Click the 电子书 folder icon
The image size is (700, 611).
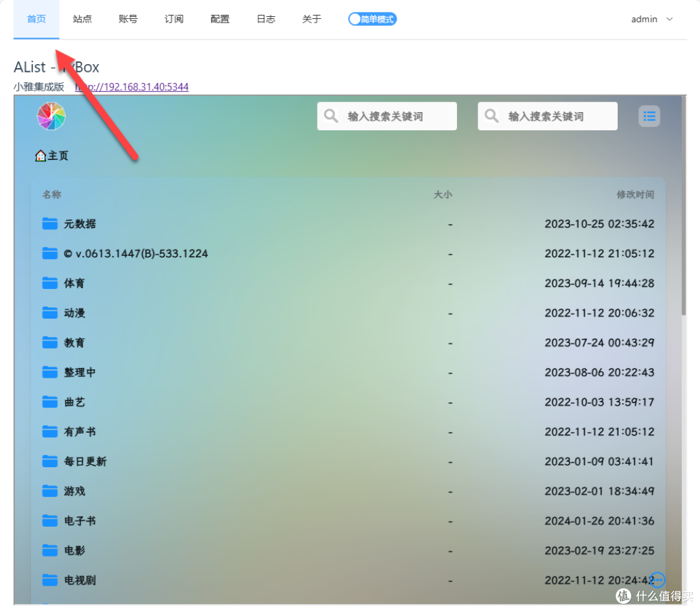coord(50,520)
